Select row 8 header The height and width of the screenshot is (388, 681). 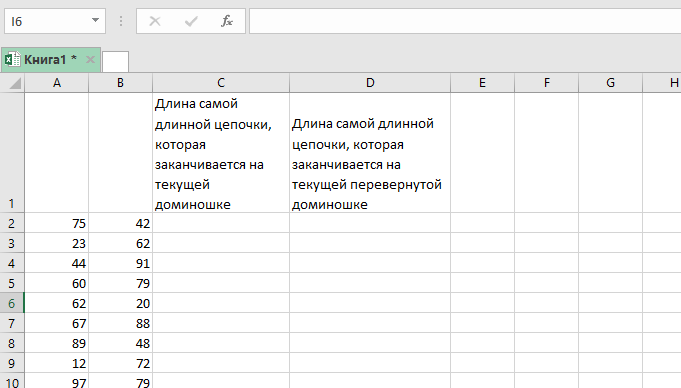pyautogui.click(x=12, y=343)
